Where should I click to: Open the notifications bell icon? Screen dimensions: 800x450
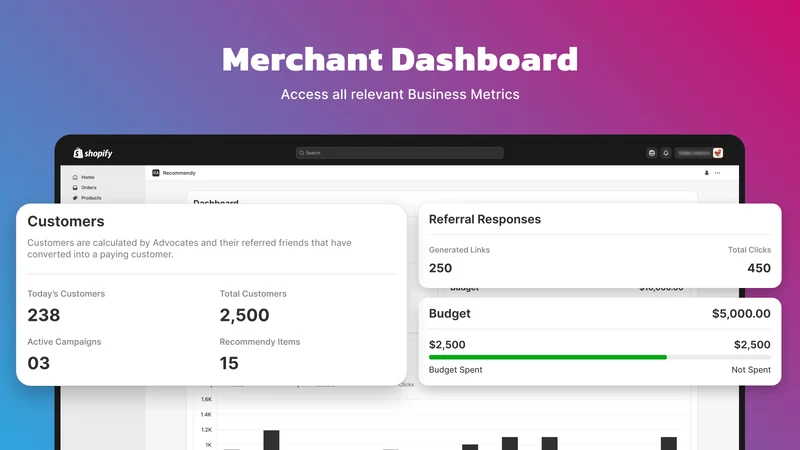(666, 153)
